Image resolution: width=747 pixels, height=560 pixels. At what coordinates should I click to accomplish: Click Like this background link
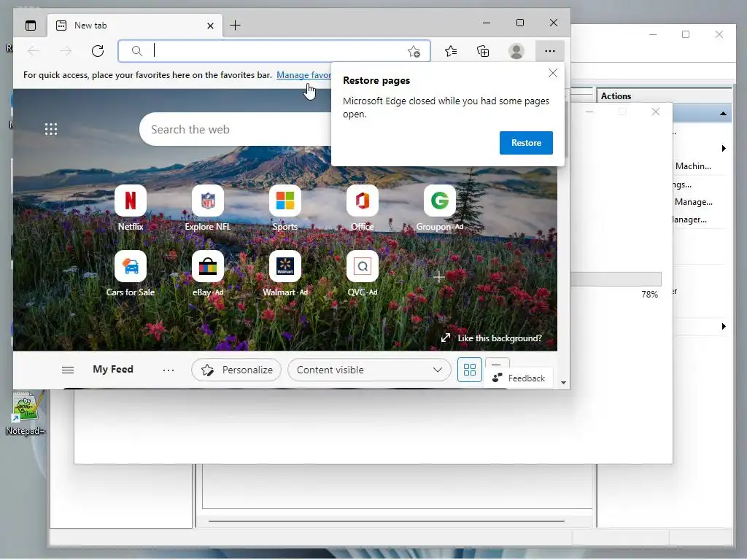coord(492,338)
